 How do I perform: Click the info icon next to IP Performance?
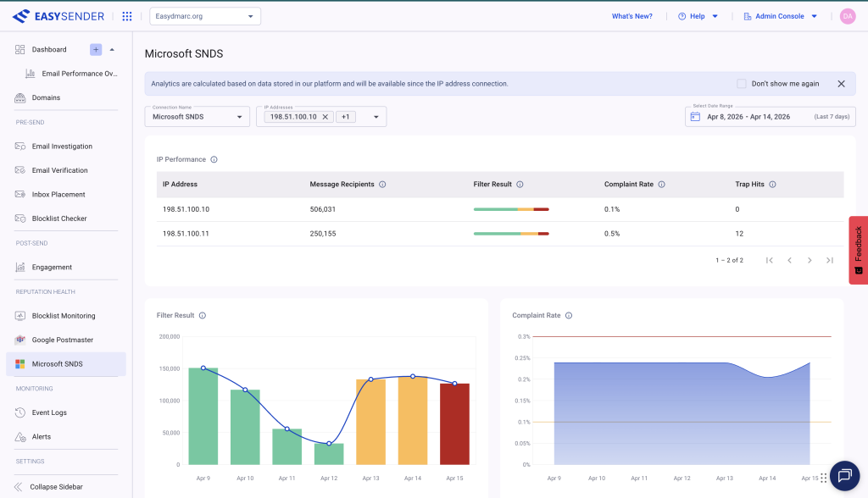point(214,159)
